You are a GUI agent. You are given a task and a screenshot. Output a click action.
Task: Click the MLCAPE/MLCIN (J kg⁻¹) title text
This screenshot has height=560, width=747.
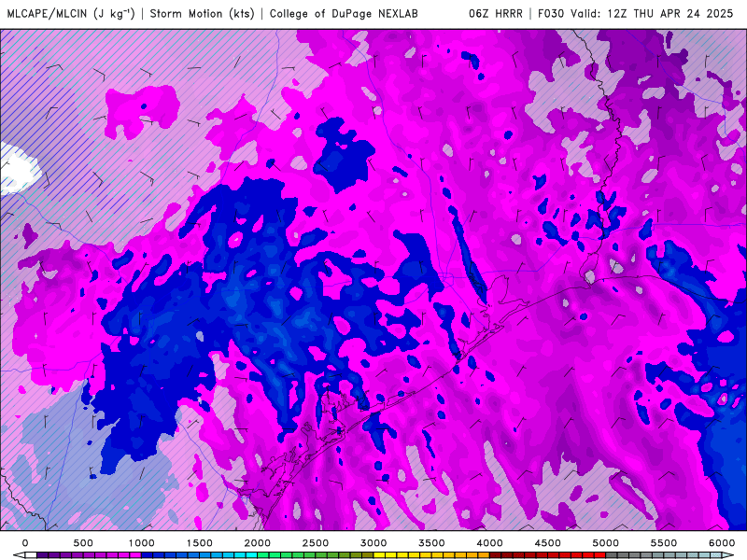[71, 14]
